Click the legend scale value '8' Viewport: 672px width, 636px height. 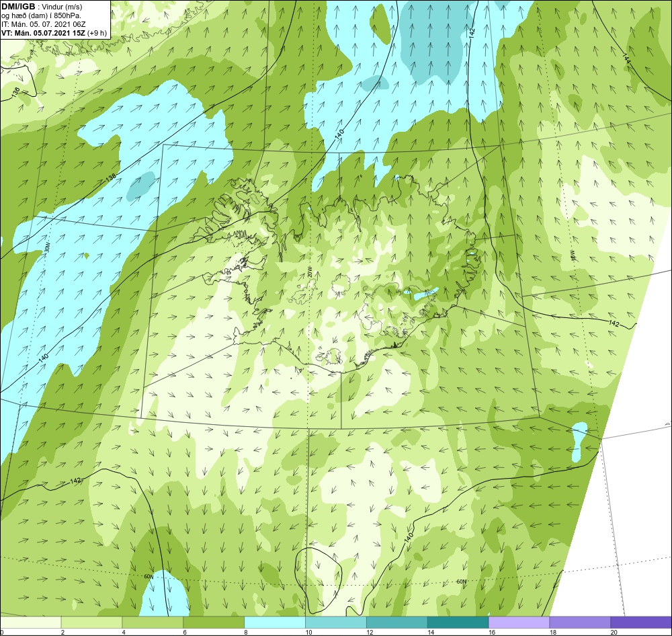point(245,632)
